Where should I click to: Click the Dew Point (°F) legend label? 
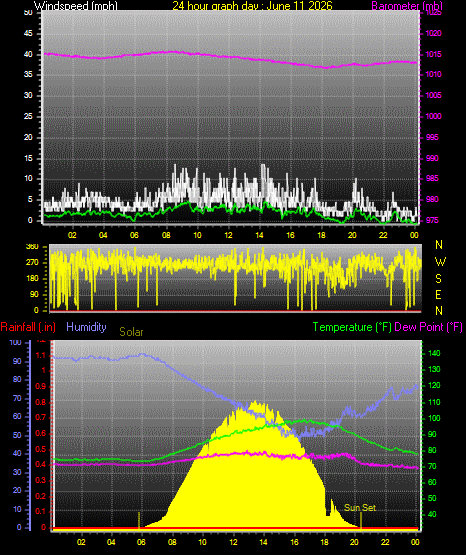(x=428, y=327)
